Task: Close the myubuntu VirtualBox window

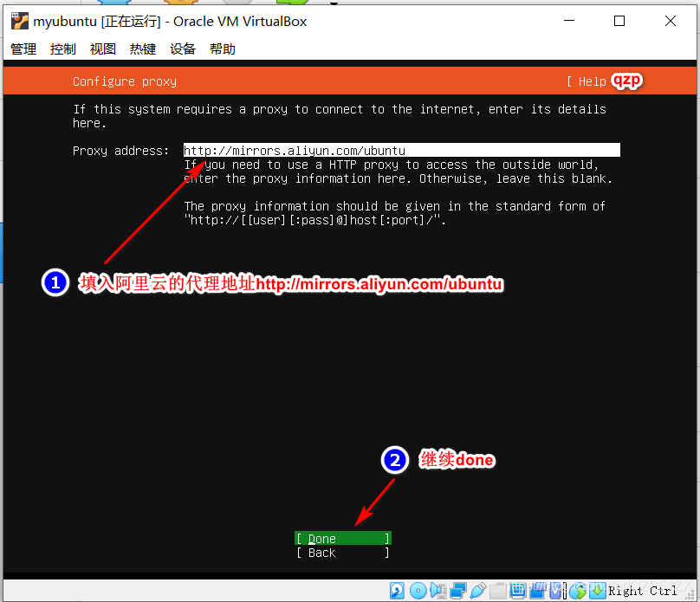Action: (x=670, y=21)
